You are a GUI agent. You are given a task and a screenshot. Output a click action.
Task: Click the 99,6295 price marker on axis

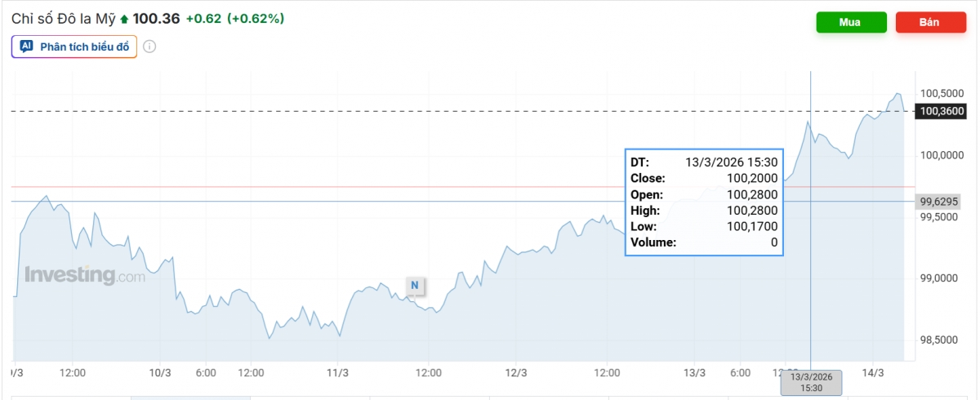938,201
